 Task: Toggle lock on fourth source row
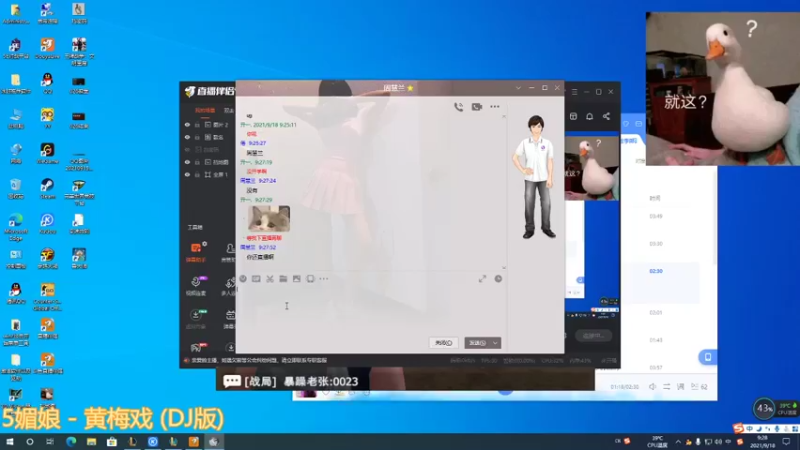[197, 162]
